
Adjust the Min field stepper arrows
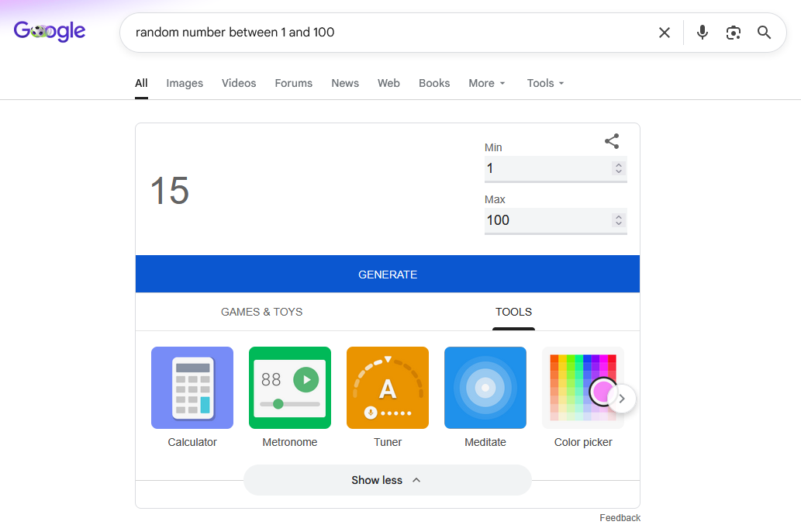point(619,168)
